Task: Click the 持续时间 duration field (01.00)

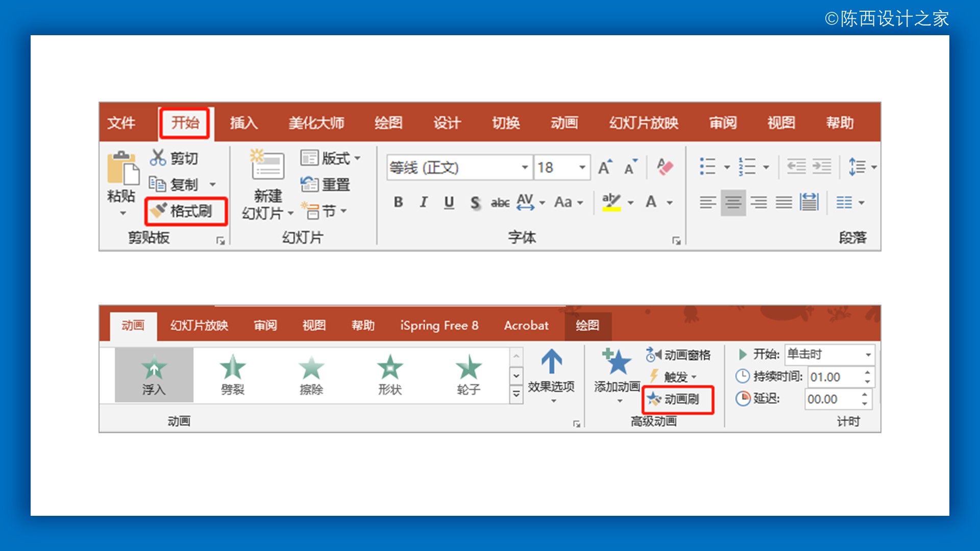Action: (x=835, y=377)
